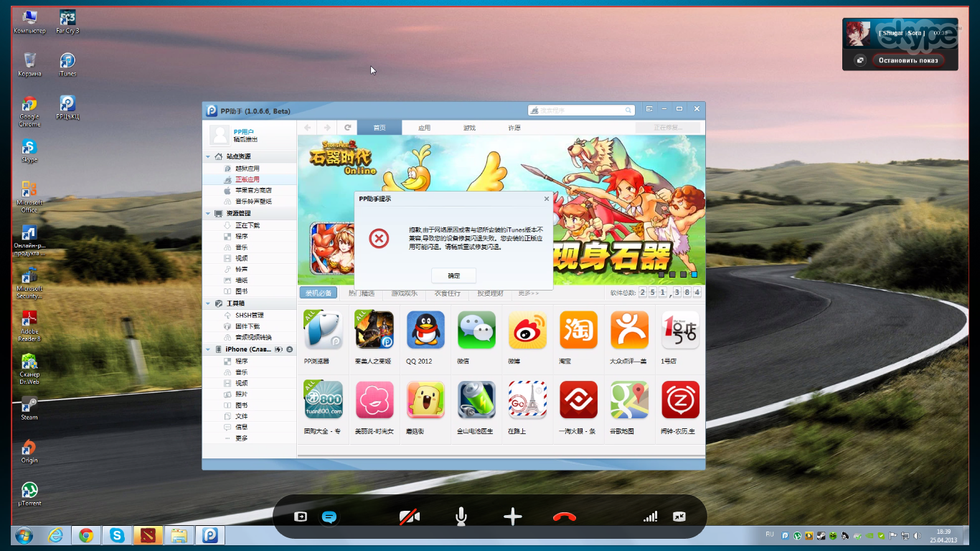Open the Origin desktop shortcut
980x551 pixels.
(x=29, y=451)
